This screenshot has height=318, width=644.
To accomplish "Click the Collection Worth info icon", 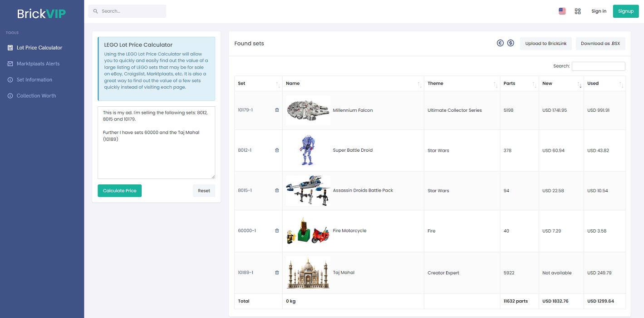I will (x=10, y=96).
